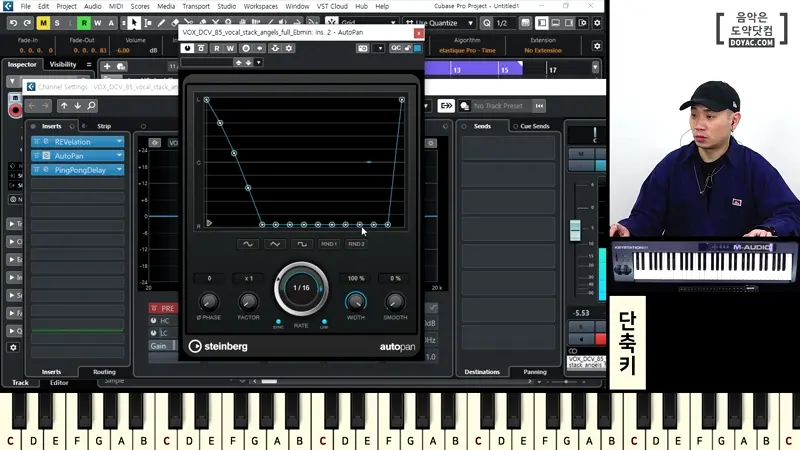Switch to the Panning tab
This screenshot has height=450, width=800.
pos(535,372)
